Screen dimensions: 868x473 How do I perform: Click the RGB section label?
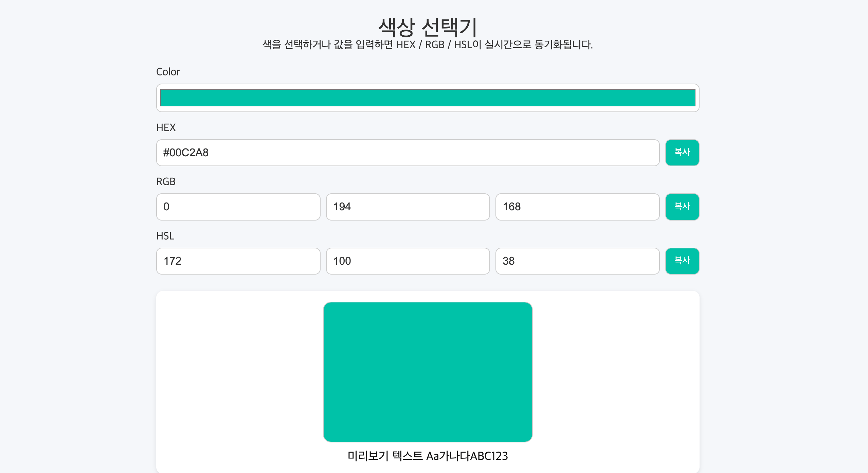click(x=166, y=181)
